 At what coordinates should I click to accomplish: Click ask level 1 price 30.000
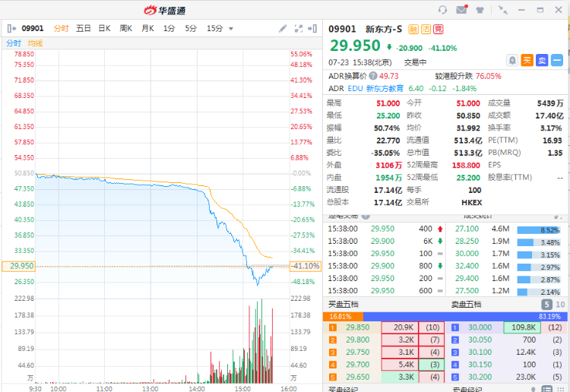click(x=480, y=327)
